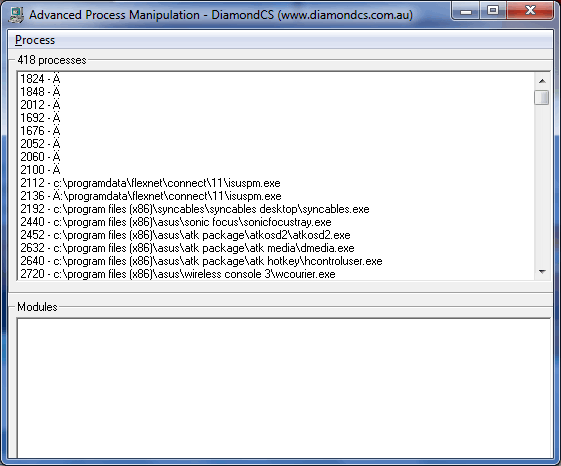Click the scrollbar down arrow in process list
Viewport: 561px width, 466px height.
[x=542, y=272]
